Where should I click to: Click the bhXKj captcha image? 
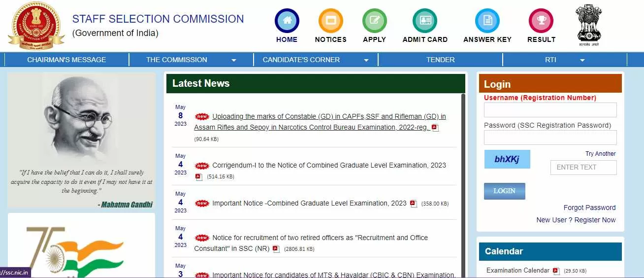click(x=507, y=159)
